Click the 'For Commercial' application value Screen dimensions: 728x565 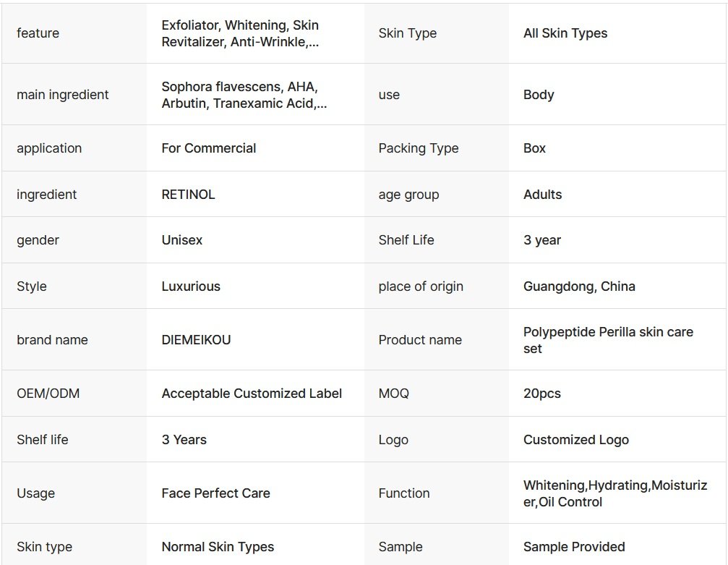tap(209, 148)
